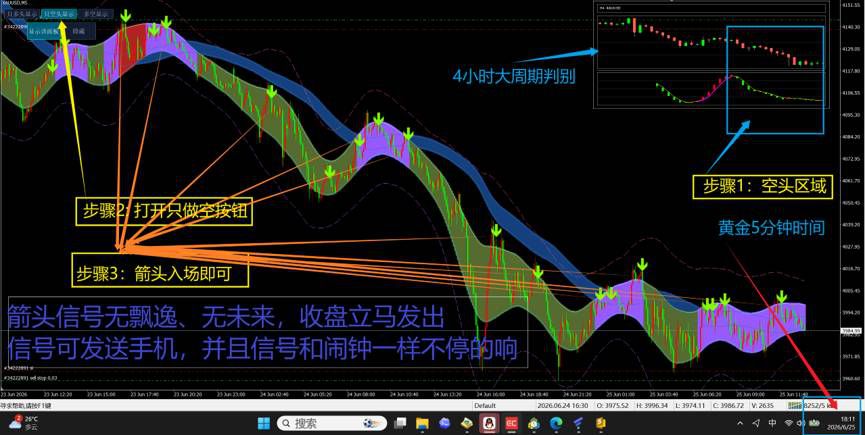Open the volume speaker tray icon
Image resolution: width=865 pixels, height=435 pixels.
point(801,423)
